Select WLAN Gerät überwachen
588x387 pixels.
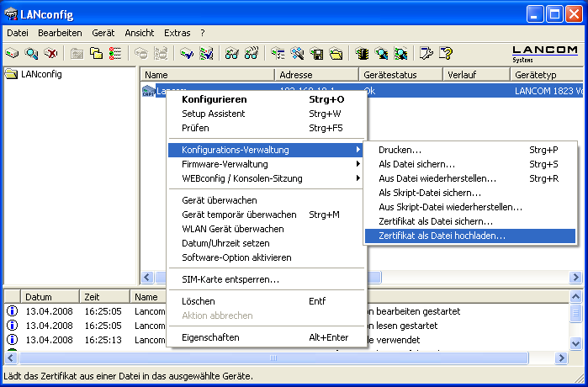point(267,229)
